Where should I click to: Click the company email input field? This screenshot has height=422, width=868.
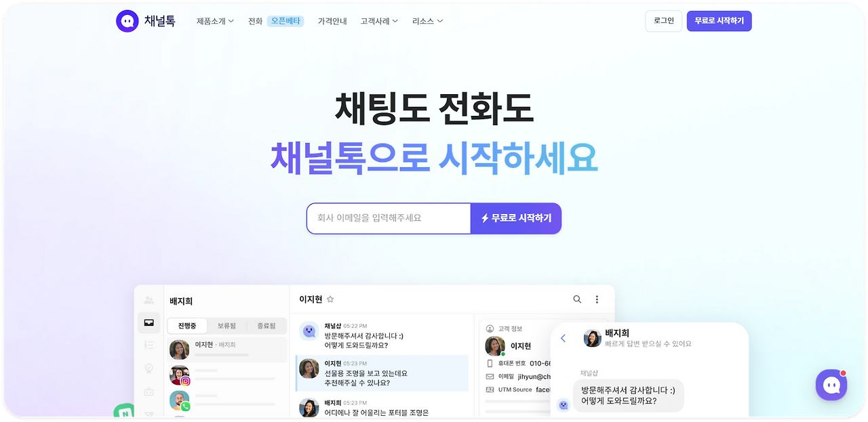389,218
